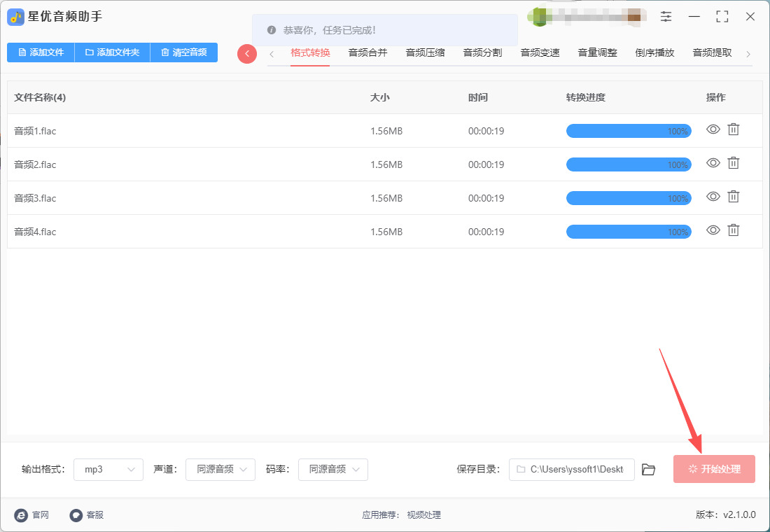Expand the 输出格式 mp3 dropdown

coord(108,470)
